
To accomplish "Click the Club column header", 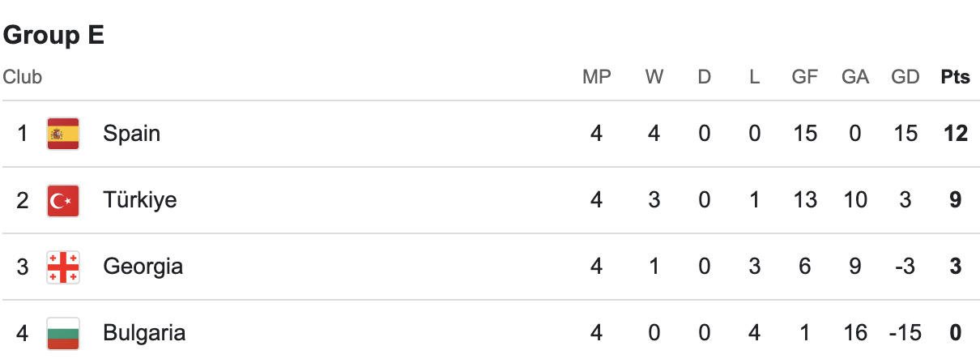I will tap(23, 77).
